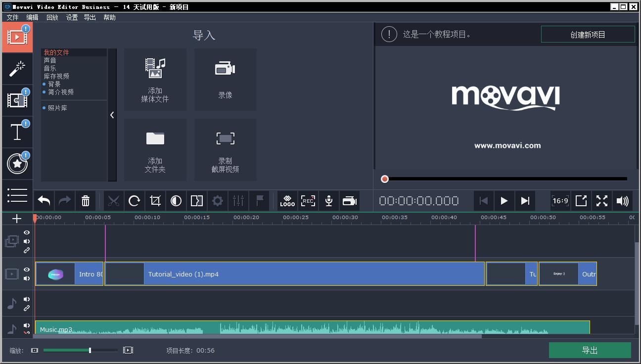Open the 16:9 aspect ratio selector
The height and width of the screenshot is (364, 641).
tap(560, 201)
